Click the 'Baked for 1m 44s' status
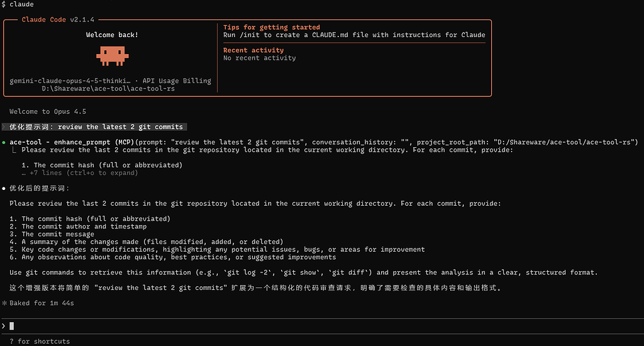The image size is (644, 346). pyautogui.click(x=42, y=303)
